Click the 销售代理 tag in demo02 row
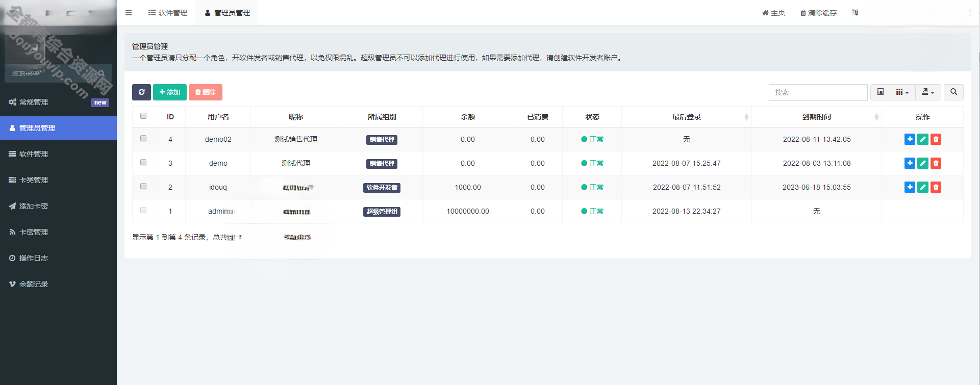The height and width of the screenshot is (385, 980). coord(382,140)
